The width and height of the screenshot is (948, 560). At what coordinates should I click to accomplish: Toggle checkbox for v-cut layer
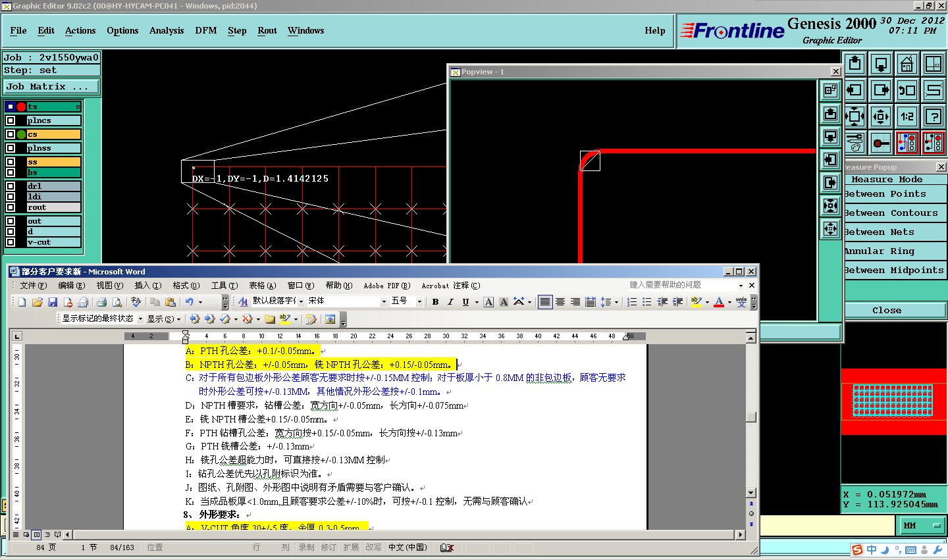point(11,242)
